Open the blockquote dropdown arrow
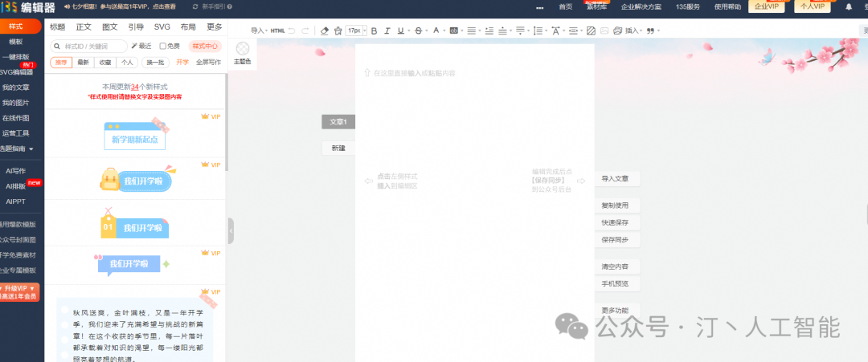This screenshot has height=362, width=868. pos(657,31)
